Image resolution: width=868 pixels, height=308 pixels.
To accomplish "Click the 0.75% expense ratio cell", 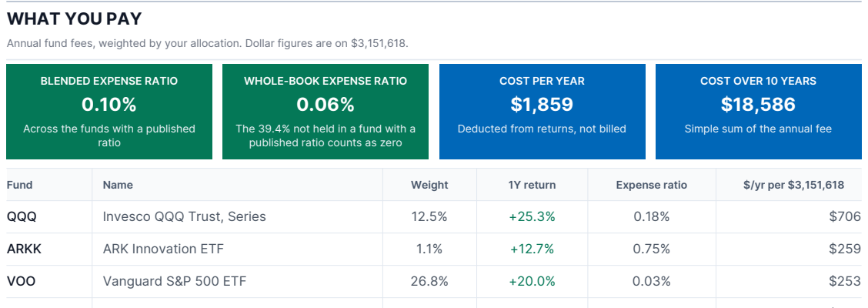I will coord(652,249).
